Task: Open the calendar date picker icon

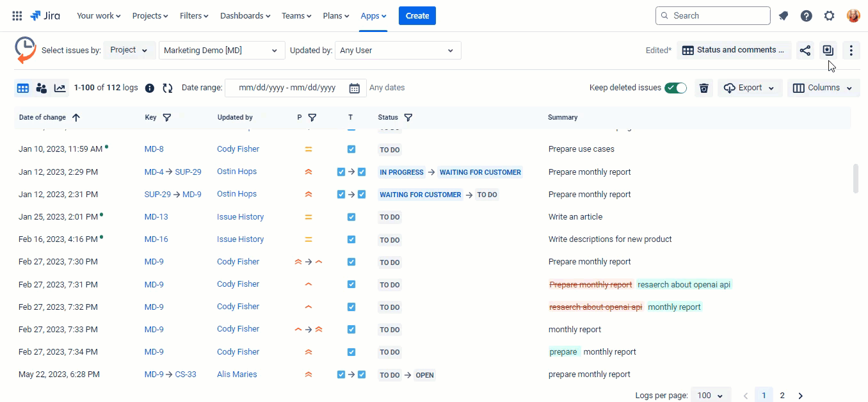Action: (354, 88)
